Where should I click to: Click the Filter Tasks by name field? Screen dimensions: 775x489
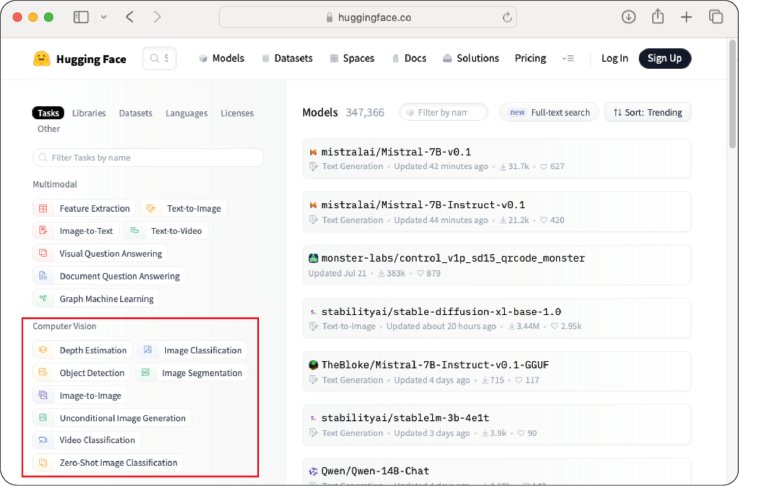(x=148, y=158)
